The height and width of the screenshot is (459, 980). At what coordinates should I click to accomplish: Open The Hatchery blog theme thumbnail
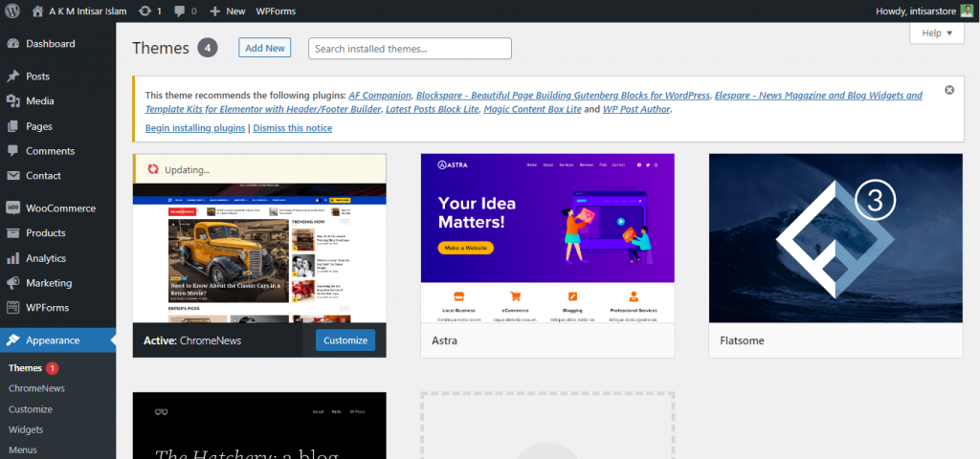(259, 426)
